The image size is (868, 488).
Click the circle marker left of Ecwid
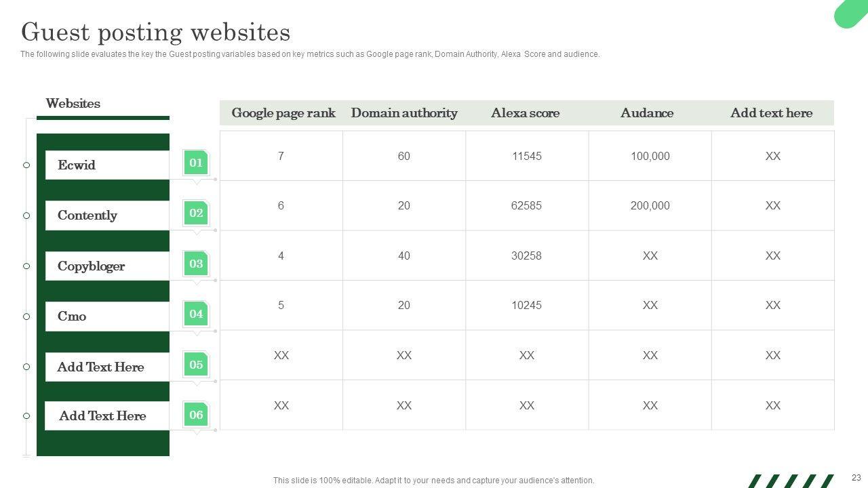(26, 165)
